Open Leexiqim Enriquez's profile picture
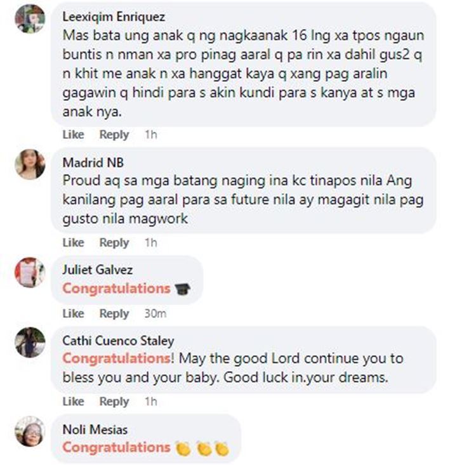This screenshot has height=465, width=476. pyautogui.click(x=30, y=18)
